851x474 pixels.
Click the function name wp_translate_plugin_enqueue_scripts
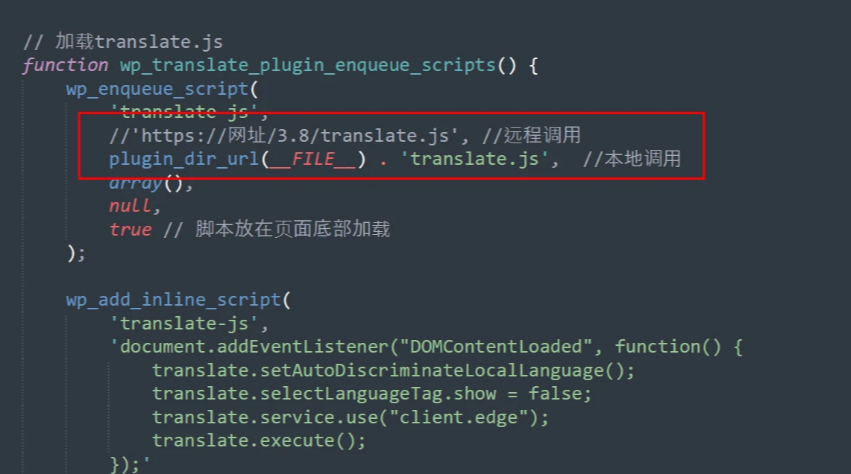[308, 66]
